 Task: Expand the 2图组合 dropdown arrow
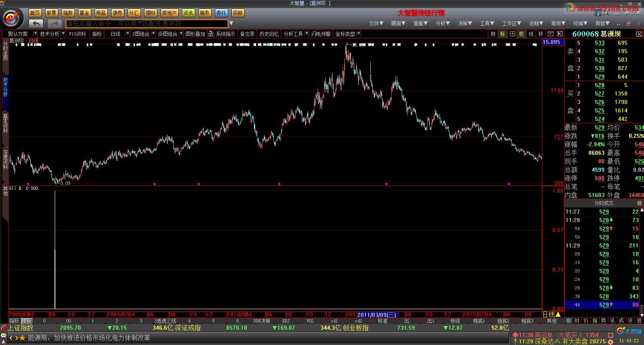(x=153, y=34)
